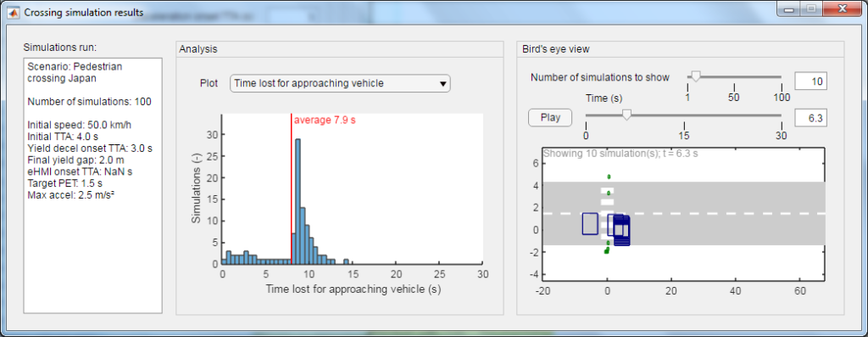Click 'Max accel: 2.5 m/s²' line
This screenshot has width=868, height=337.
[x=70, y=195]
